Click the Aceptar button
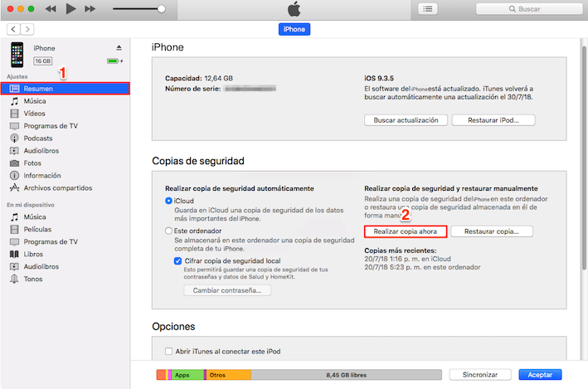 point(540,374)
